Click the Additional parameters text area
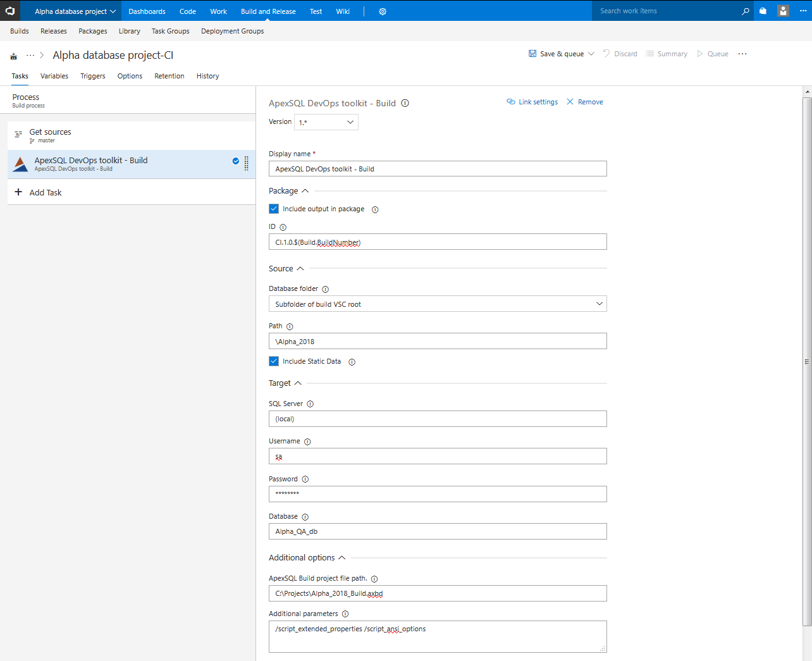Image resolution: width=812 pixels, height=661 pixels. [x=438, y=636]
